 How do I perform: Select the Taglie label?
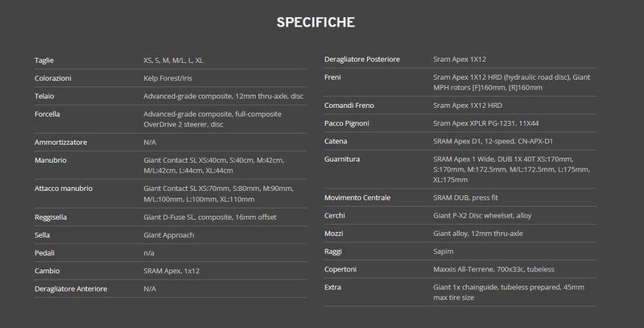pyautogui.click(x=44, y=60)
